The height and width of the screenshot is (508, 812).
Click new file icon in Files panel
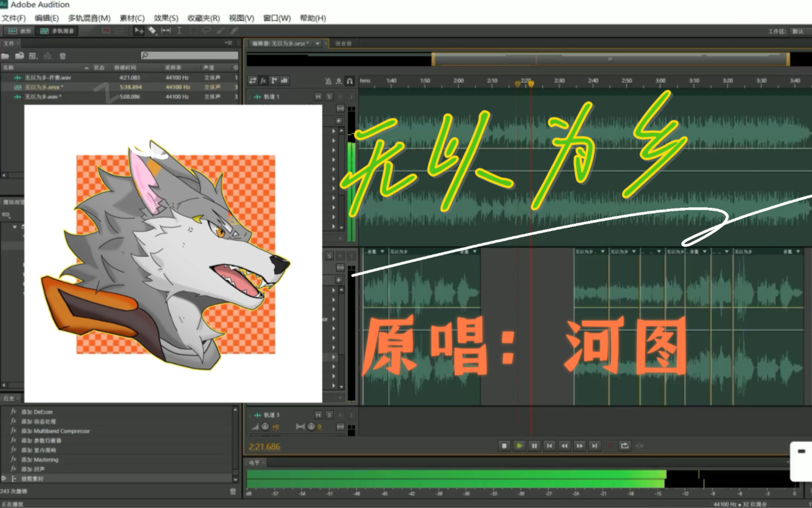[x=33, y=56]
